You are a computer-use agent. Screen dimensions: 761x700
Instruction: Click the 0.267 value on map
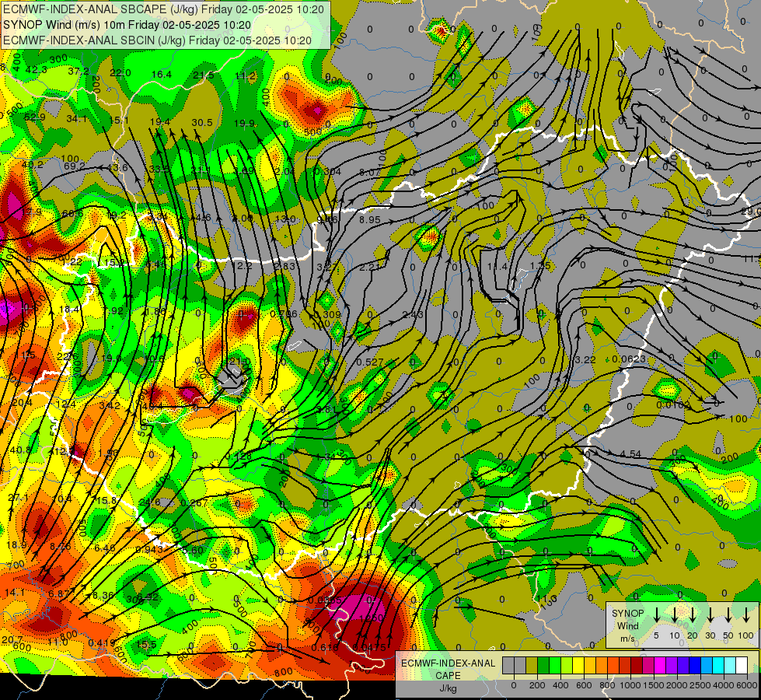point(194,502)
